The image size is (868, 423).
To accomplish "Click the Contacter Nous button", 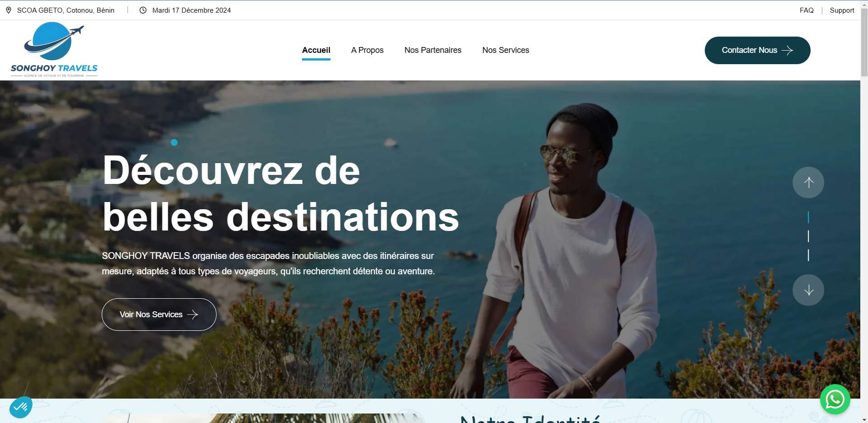I will [x=757, y=50].
